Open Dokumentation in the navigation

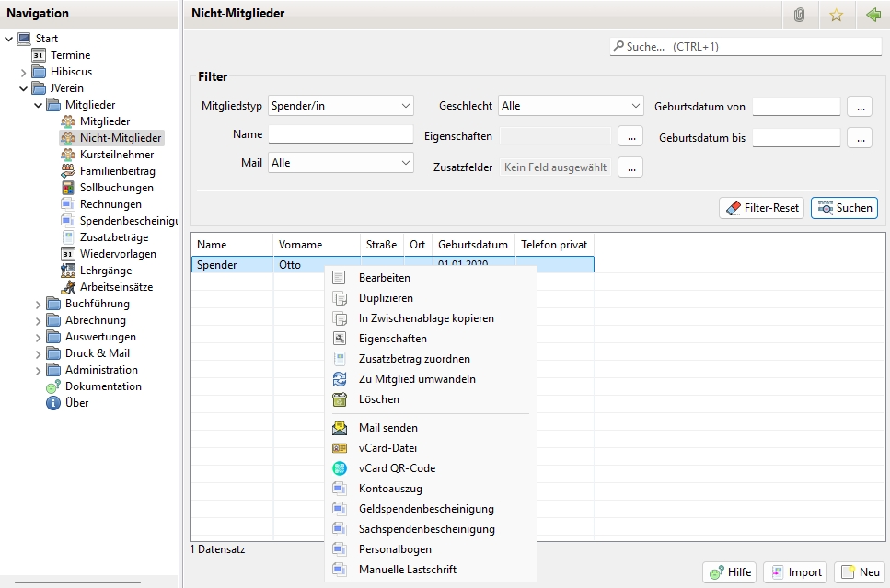[103, 386]
